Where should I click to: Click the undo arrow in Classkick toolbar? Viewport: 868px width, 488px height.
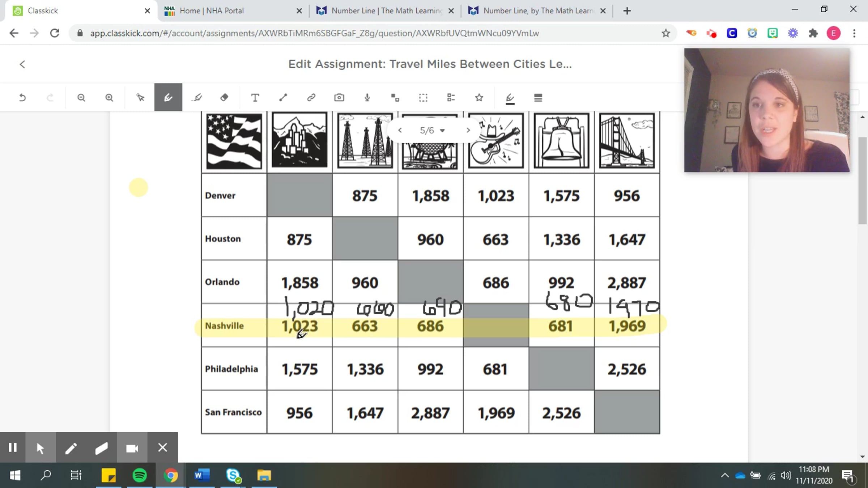pyautogui.click(x=22, y=98)
